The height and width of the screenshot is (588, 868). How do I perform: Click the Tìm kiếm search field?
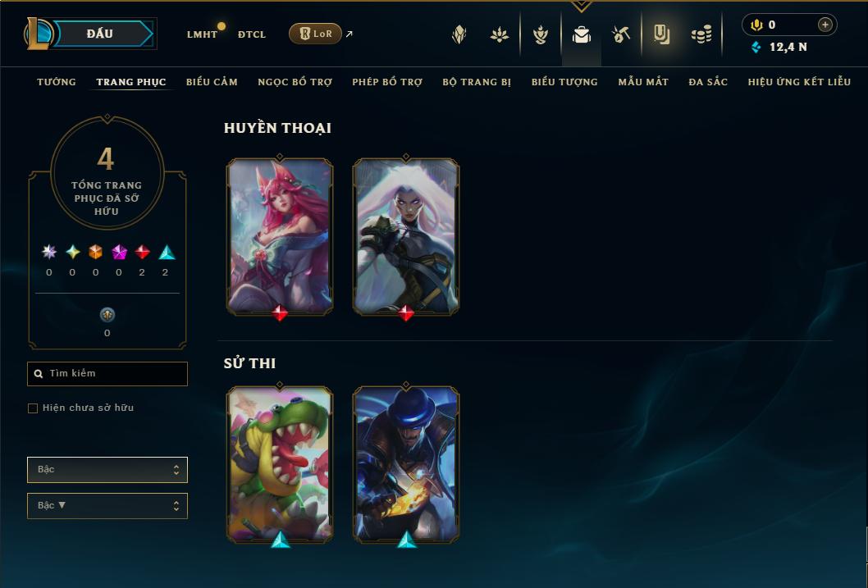(107, 373)
